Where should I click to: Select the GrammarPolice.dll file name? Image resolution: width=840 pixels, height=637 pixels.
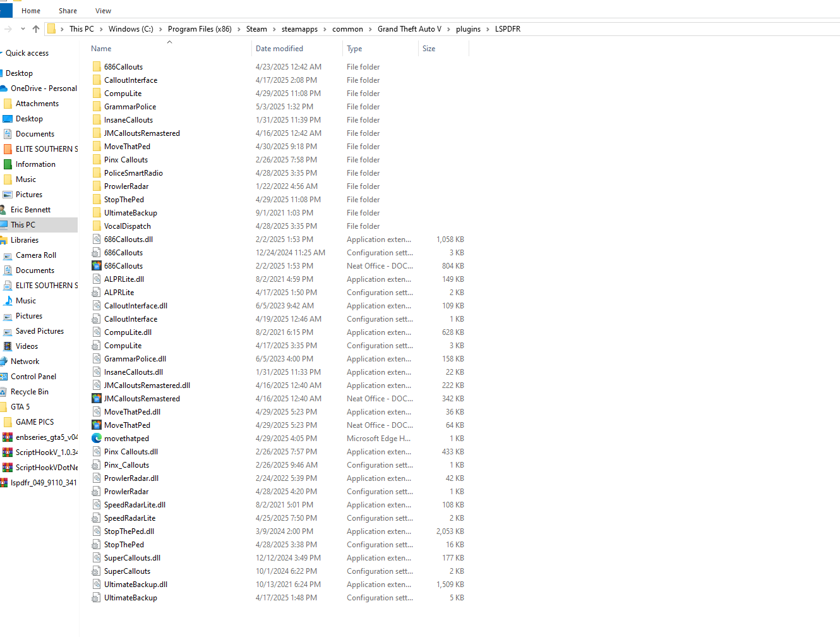[135, 359]
